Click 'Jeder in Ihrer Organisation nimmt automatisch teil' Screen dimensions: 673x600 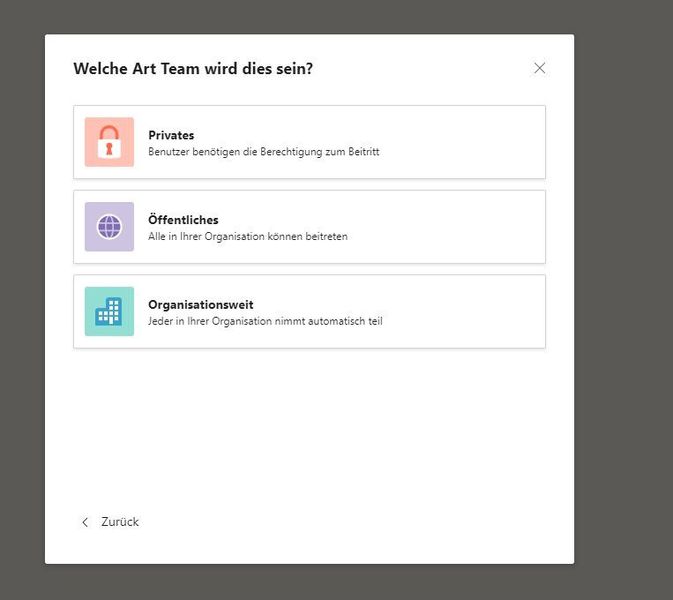point(265,321)
